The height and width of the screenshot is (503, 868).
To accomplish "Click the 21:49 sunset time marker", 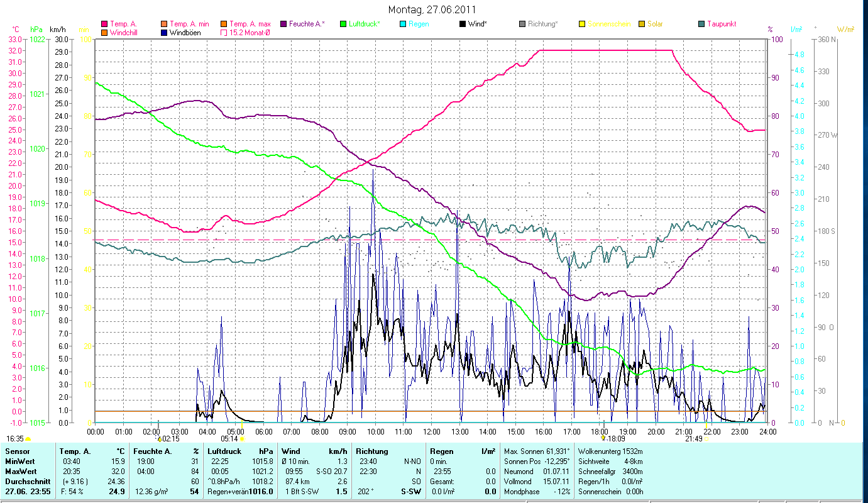I will pos(693,439).
